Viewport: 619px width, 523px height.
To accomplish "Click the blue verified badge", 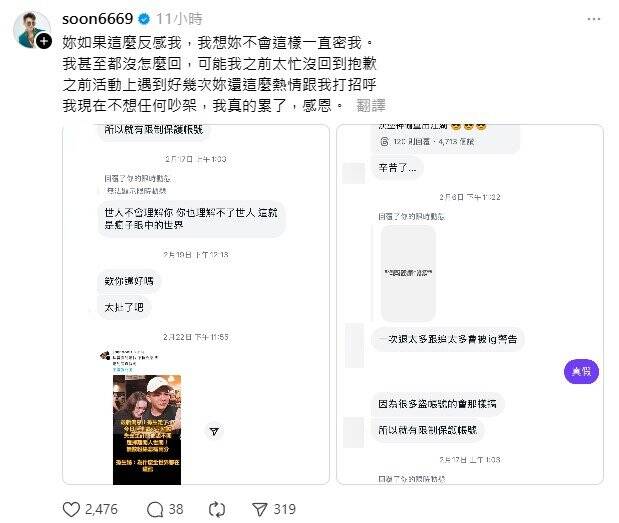I will (144, 19).
